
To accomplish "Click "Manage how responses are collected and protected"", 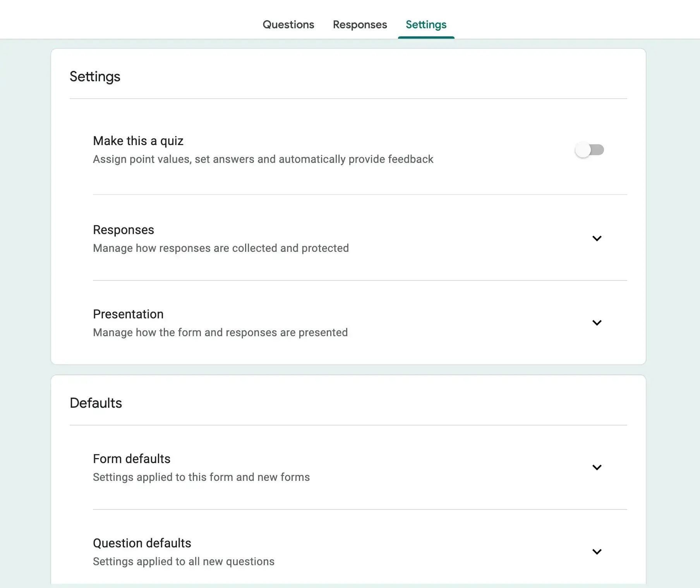I will coord(220,248).
